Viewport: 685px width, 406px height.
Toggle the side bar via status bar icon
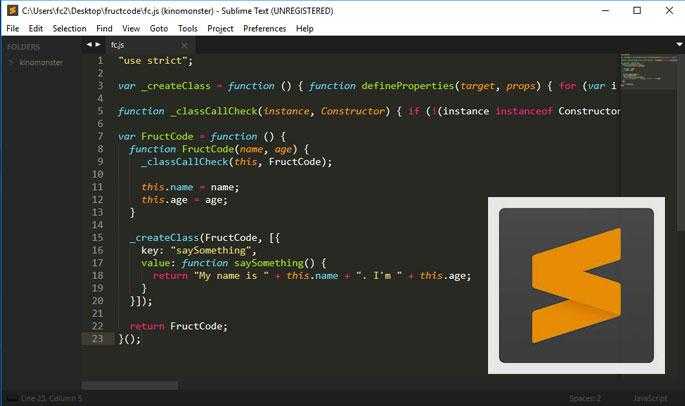[9, 399]
